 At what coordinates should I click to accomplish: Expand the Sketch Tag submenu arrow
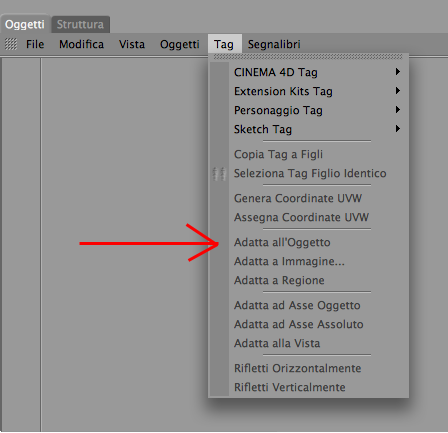click(397, 129)
